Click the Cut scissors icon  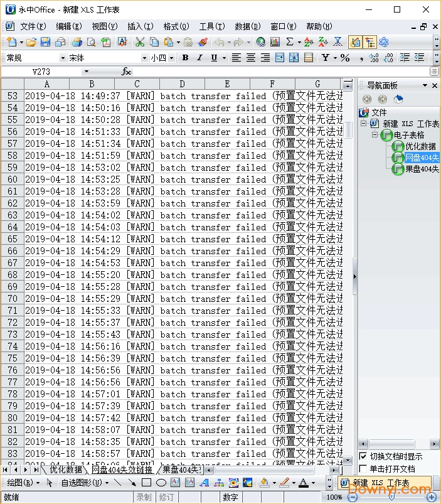(139, 42)
